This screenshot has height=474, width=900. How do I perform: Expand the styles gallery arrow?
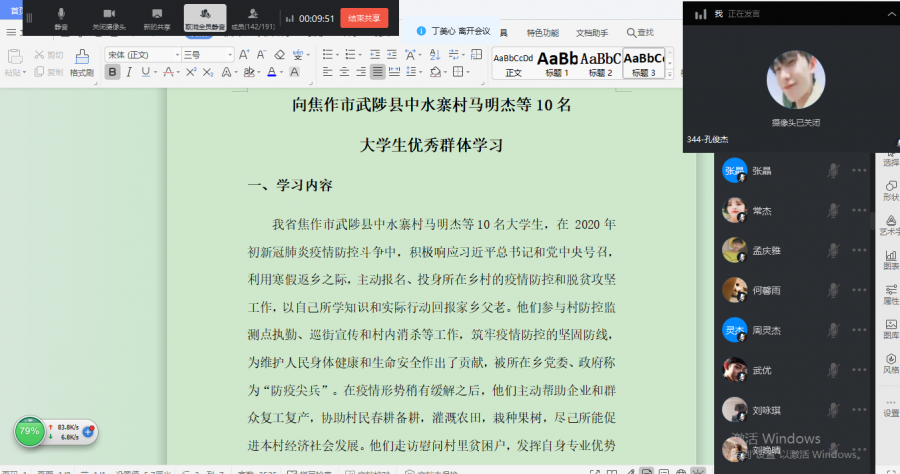tap(669, 74)
